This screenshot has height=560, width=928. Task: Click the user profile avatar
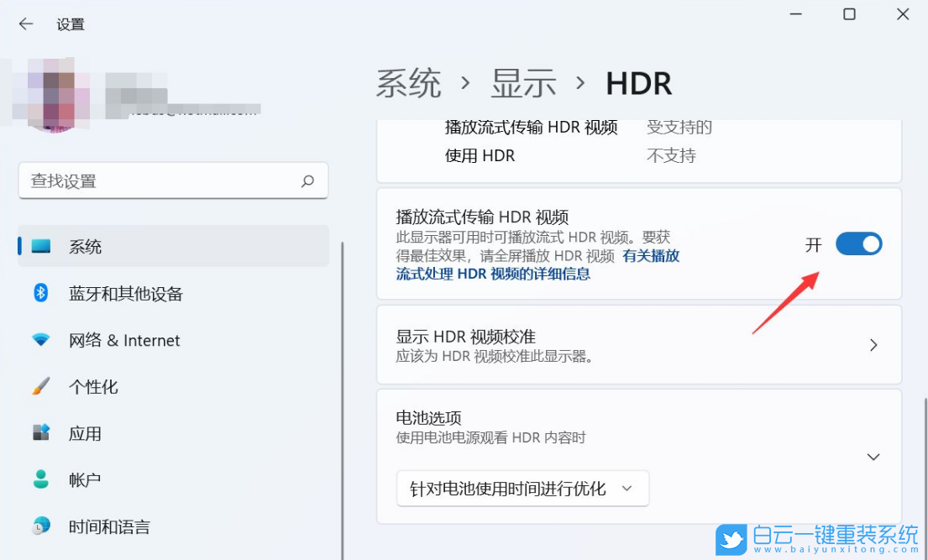pos(56,94)
